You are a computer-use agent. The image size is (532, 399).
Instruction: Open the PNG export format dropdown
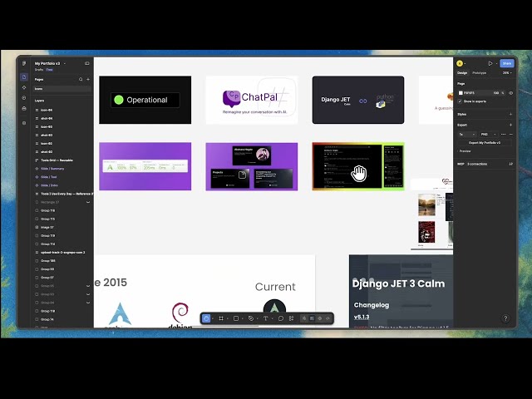(x=489, y=135)
